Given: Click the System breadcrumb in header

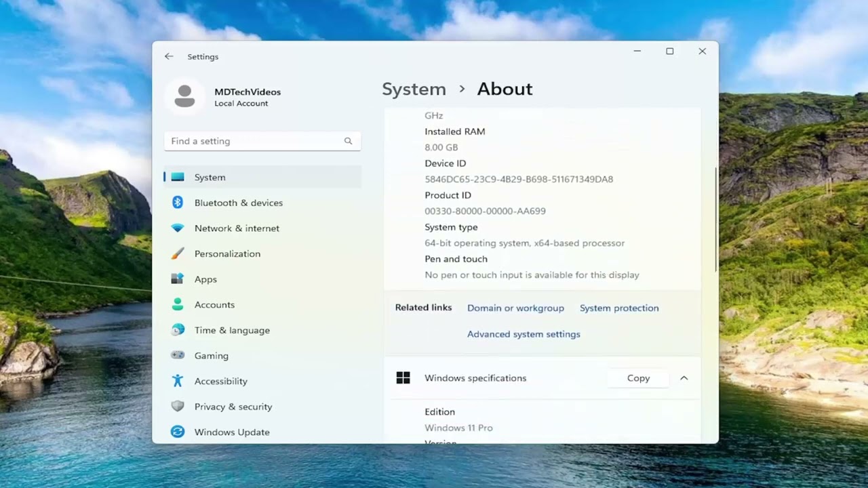Looking at the screenshot, I should pyautogui.click(x=414, y=89).
